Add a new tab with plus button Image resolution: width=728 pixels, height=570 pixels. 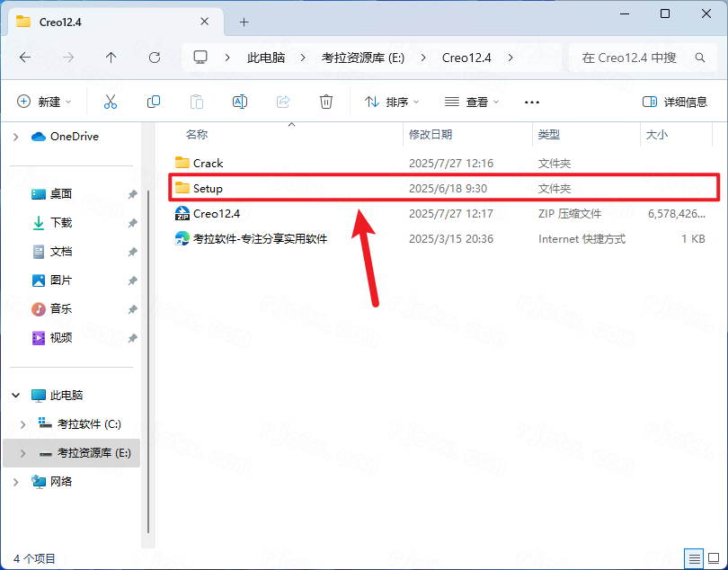[244, 22]
